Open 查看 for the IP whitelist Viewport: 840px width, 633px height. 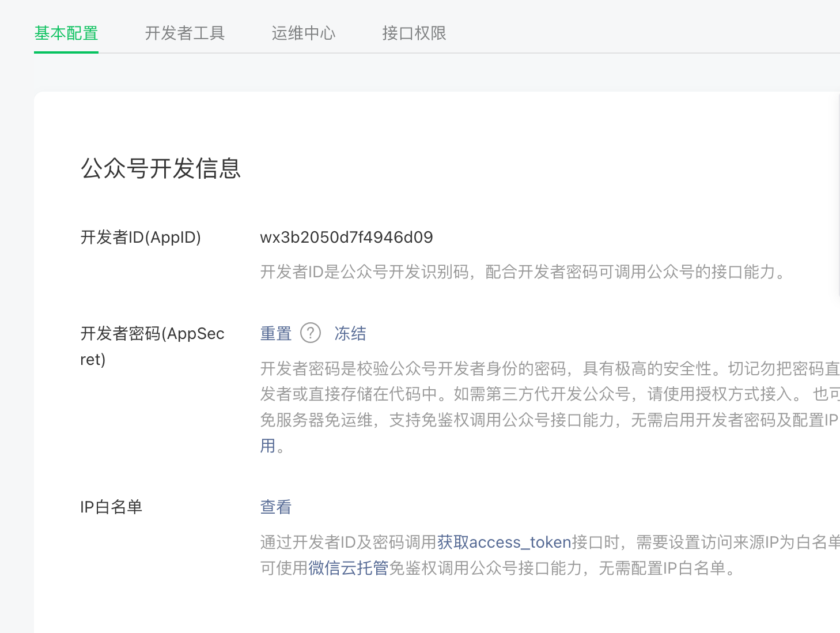(x=276, y=507)
